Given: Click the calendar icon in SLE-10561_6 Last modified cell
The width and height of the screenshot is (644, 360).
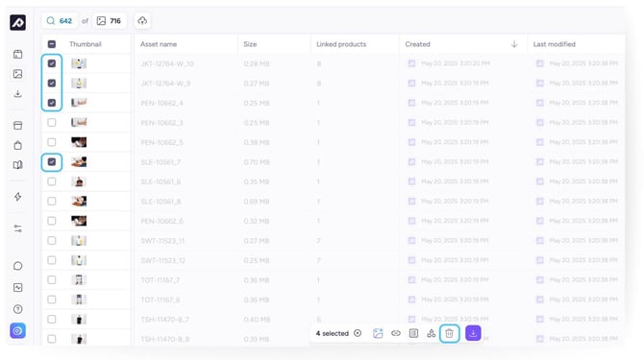Looking at the screenshot, I should tap(539, 181).
